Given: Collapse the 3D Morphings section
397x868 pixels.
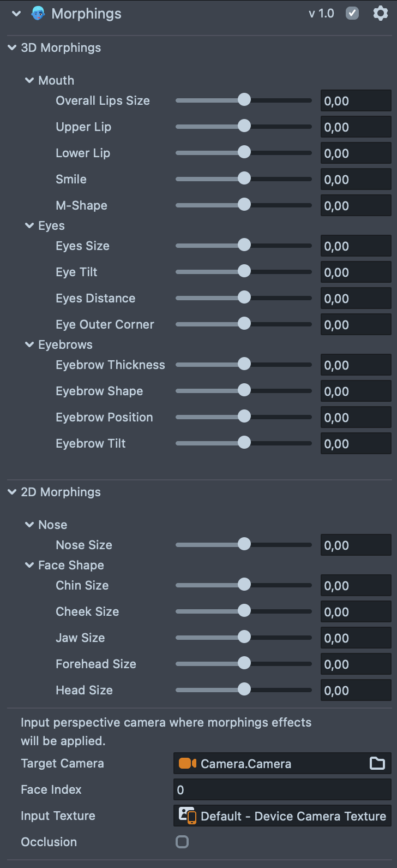Looking at the screenshot, I should (12, 47).
